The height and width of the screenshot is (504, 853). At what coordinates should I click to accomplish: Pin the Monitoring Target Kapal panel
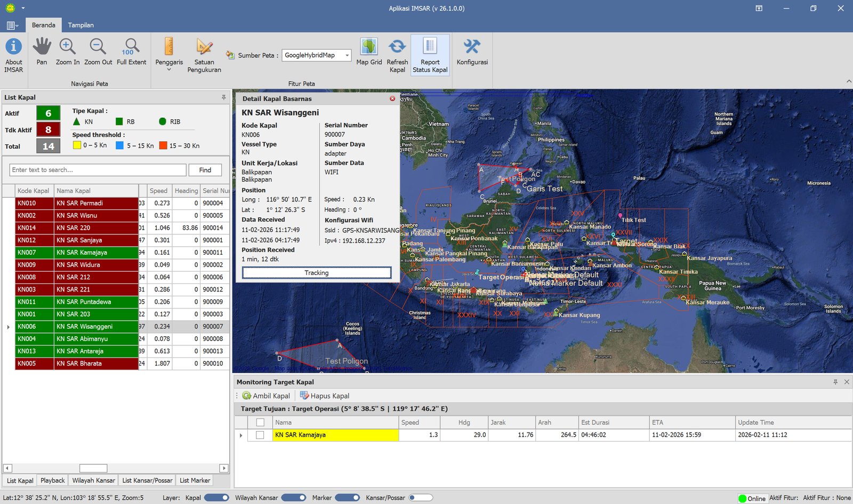click(835, 382)
